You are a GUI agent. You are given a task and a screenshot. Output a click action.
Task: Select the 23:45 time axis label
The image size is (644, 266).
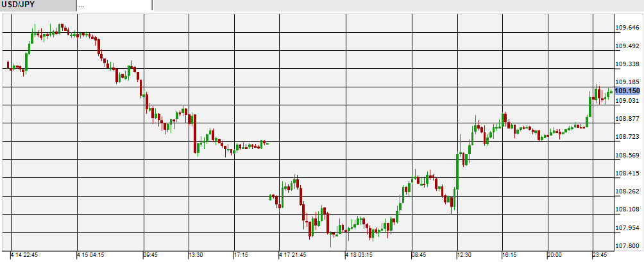tap(600, 255)
